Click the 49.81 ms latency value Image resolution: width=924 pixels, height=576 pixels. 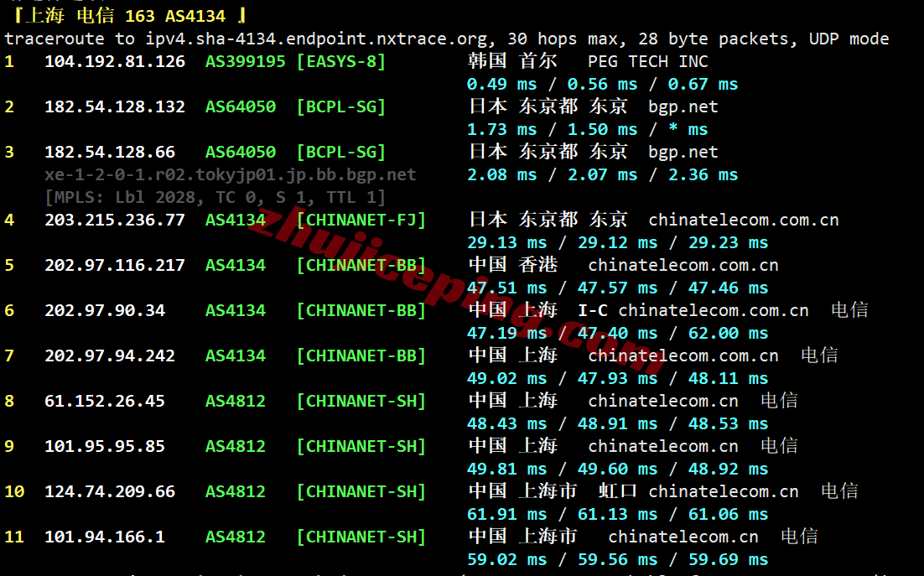[506, 470]
